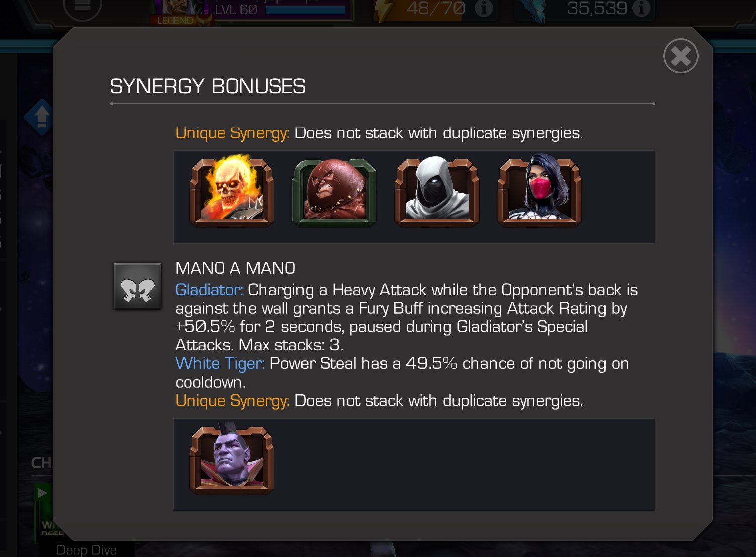Image resolution: width=756 pixels, height=557 pixels.
Task: Select the pink-masked woman champion portrait
Action: coord(539,191)
